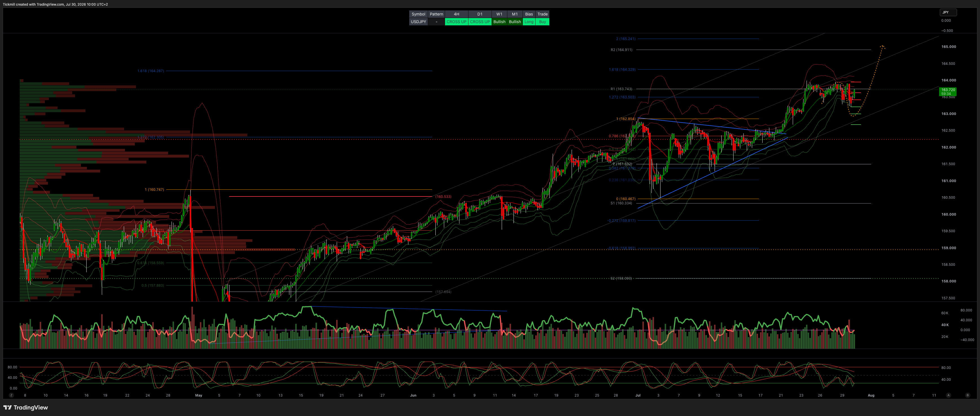
Task: Select the D1 column header
Action: 480,14
